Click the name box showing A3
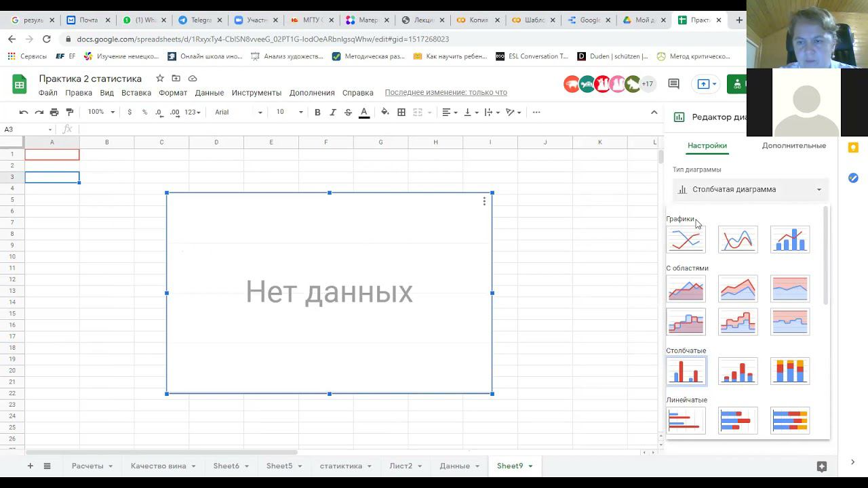Image resolution: width=868 pixels, height=488 pixels. 28,129
